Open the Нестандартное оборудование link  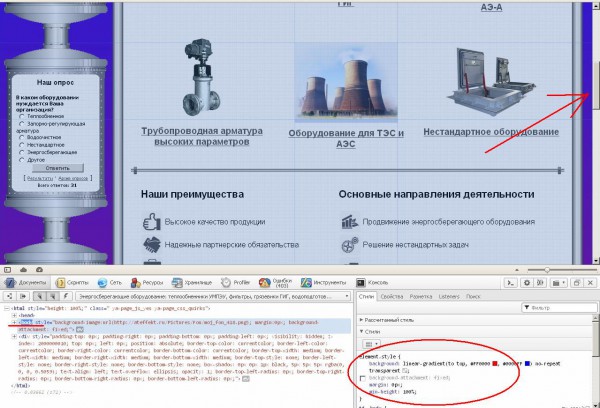(491, 132)
